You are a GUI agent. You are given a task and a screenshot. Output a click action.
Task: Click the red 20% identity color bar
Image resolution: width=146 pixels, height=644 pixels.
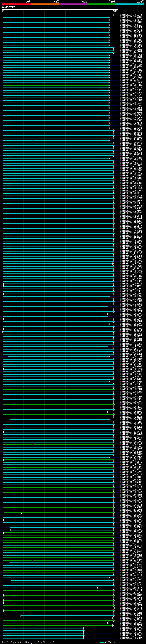[16, 4]
